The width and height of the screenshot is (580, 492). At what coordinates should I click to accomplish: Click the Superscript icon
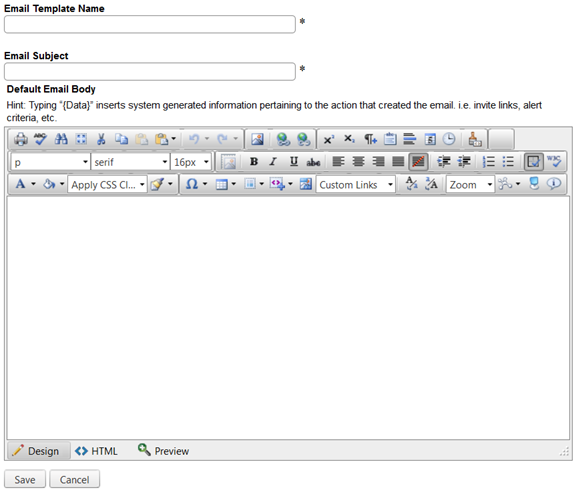328,139
